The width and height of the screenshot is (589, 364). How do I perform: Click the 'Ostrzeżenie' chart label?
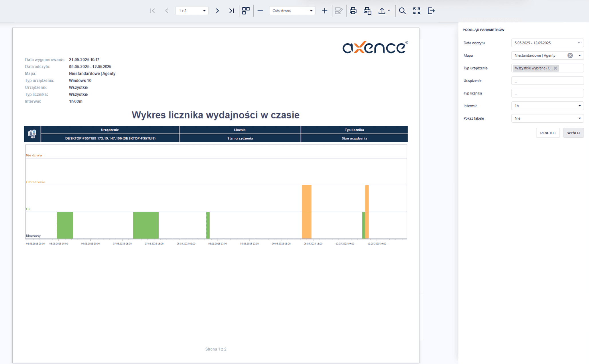(36, 182)
